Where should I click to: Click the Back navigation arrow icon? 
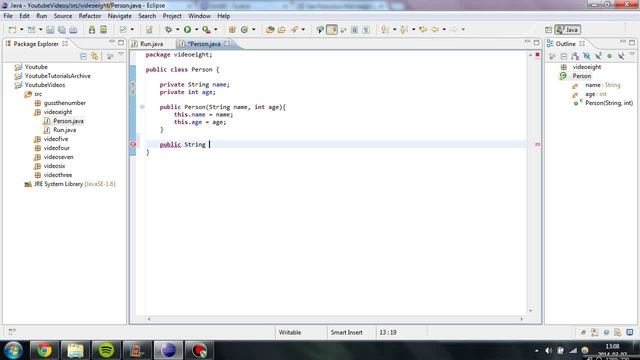[435, 29]
